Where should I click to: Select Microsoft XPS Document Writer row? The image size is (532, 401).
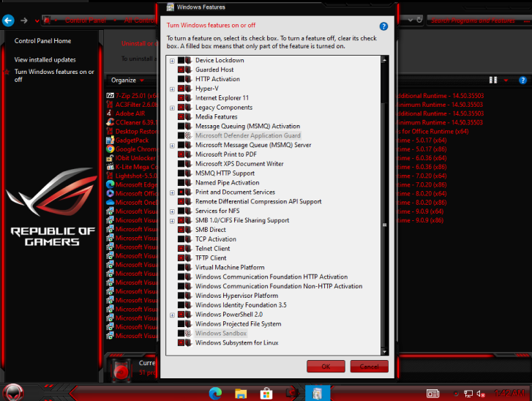click(x=239, y=163)
